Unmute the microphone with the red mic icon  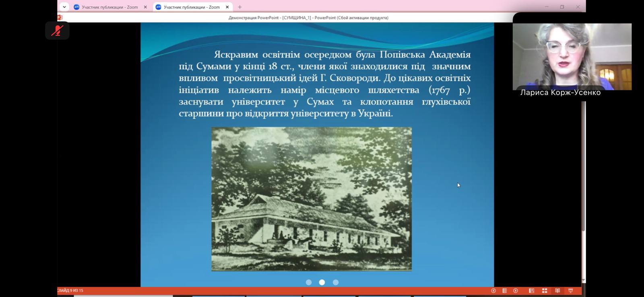tap(57, 31)
